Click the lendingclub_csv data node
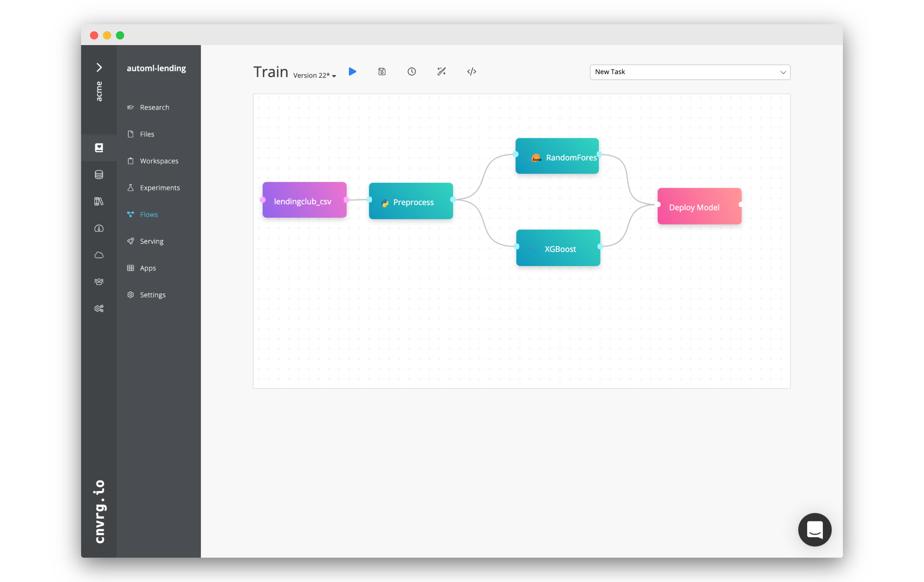924x582 pixels. [x=304, y=200]
